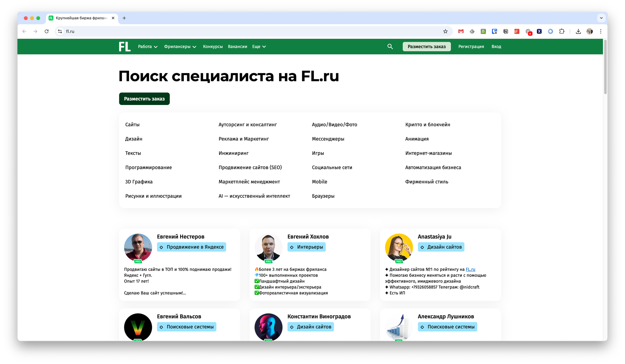Bookmark this page with the star icon
This screenshot has height=364, width=625.
445,31
